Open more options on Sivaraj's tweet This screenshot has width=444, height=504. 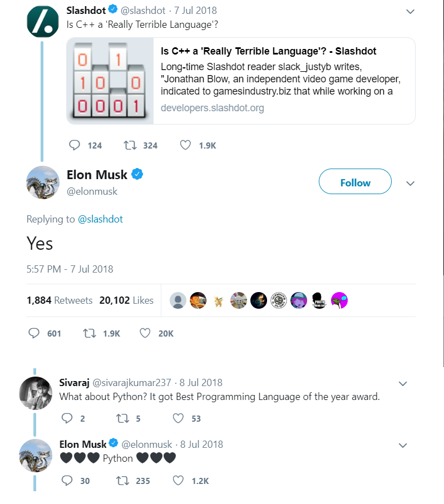coord(403,383)
